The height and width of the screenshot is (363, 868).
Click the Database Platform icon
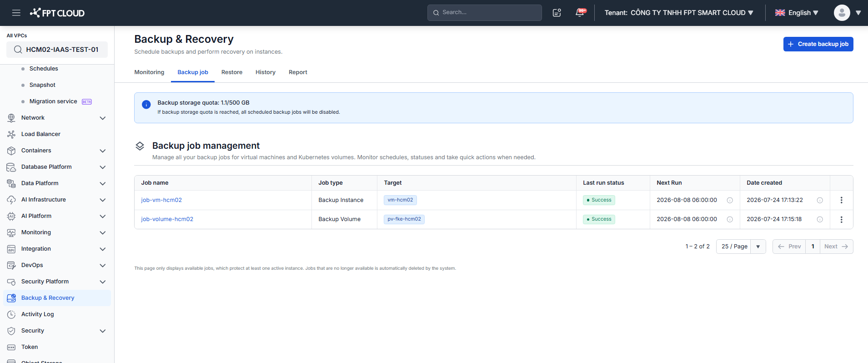tap(11, 167)
